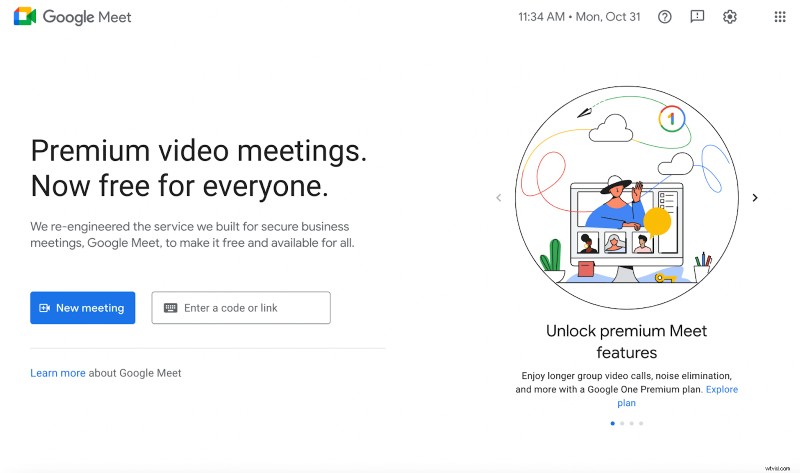Select the second carousel dot indicator
800x473 pixels.
tap(622, 424)
